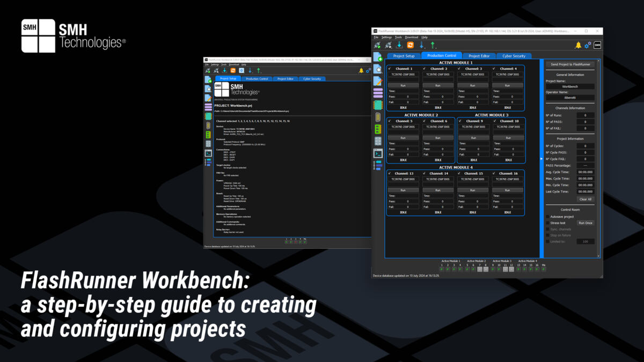Click the SMH logo icon in the top-right corner

[x=597, y=45]
